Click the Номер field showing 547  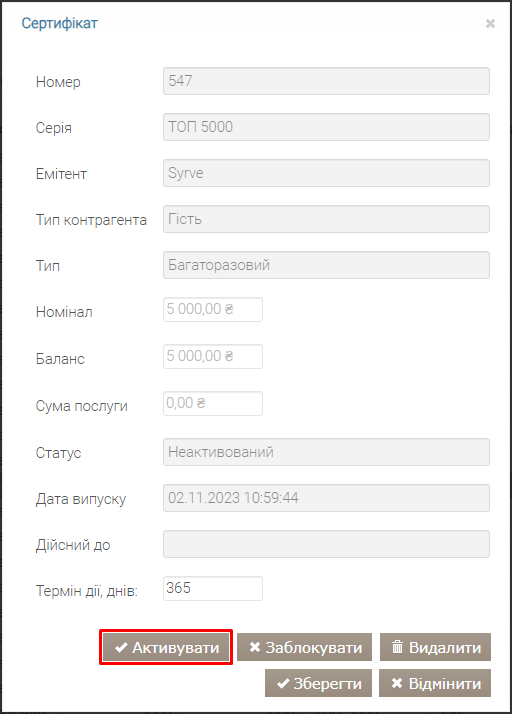point(326,81)
